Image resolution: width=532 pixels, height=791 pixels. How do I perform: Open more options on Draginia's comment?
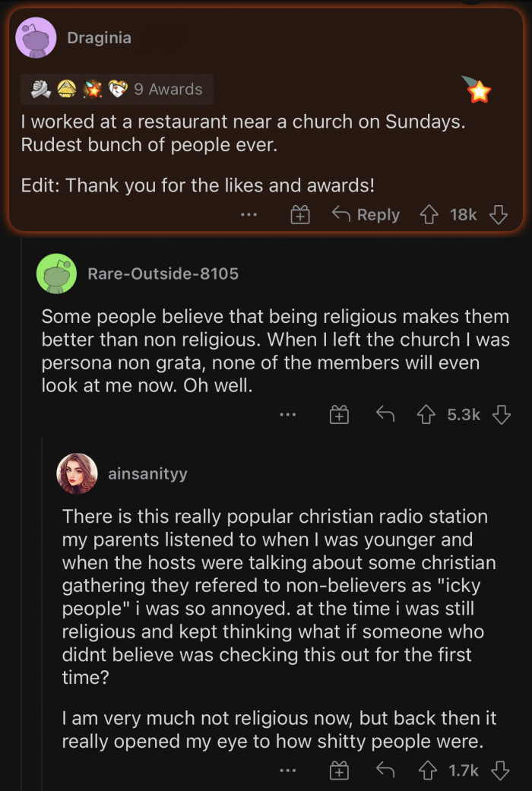(x=249, y=216)
